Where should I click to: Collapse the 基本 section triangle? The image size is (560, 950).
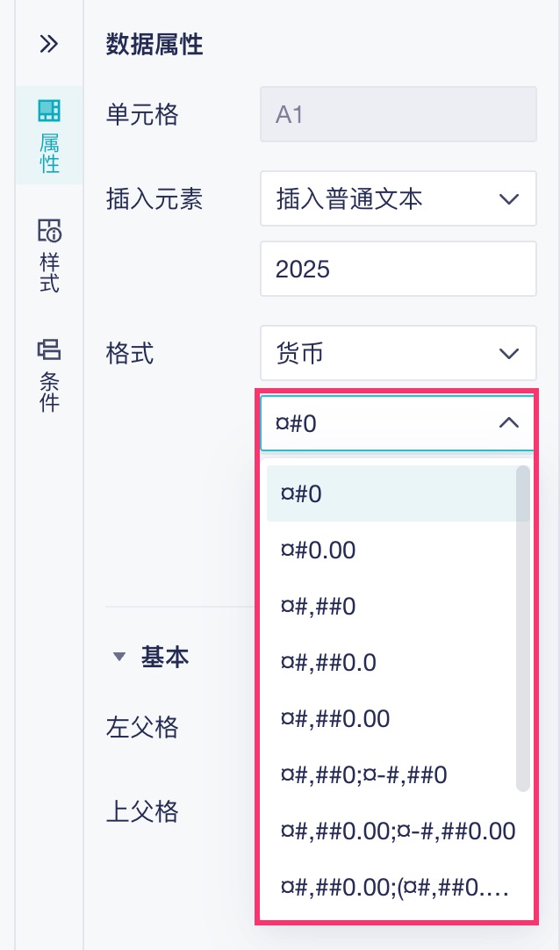coord(120,658)
